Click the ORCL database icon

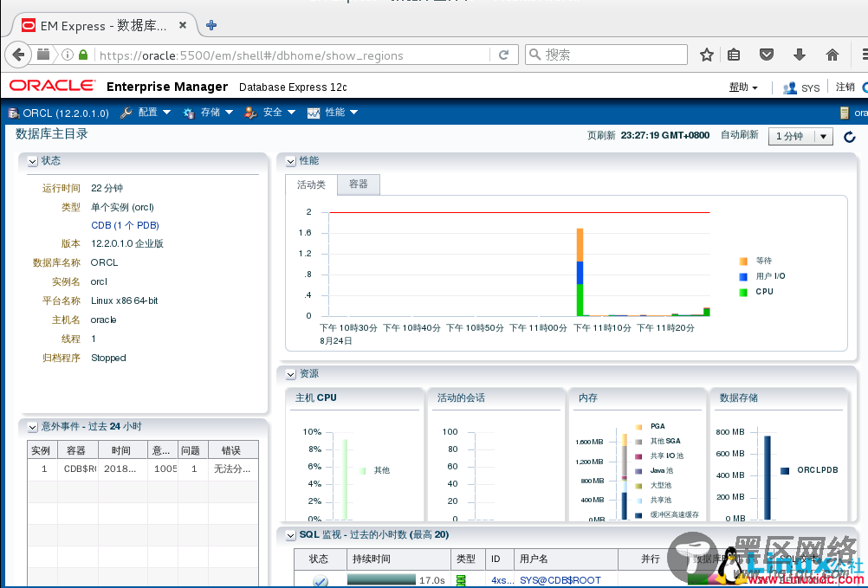pyautogui.click(x=13, y=113)
